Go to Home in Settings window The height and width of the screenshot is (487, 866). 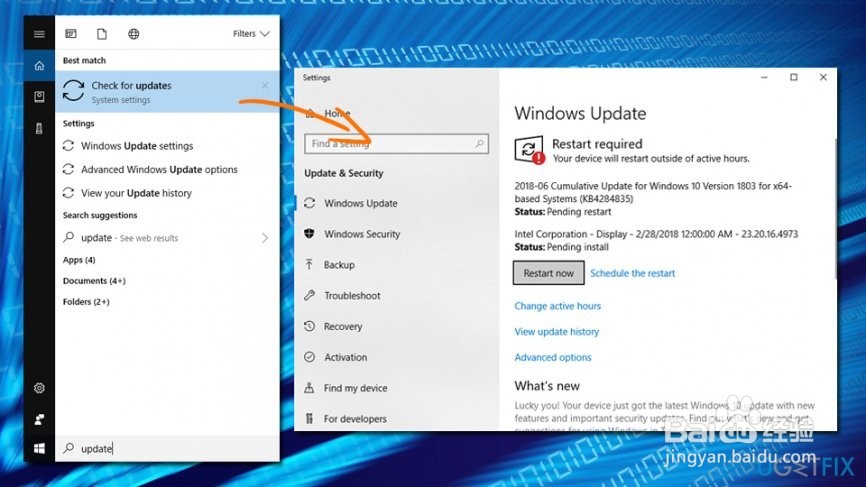(x=337, y=113)
